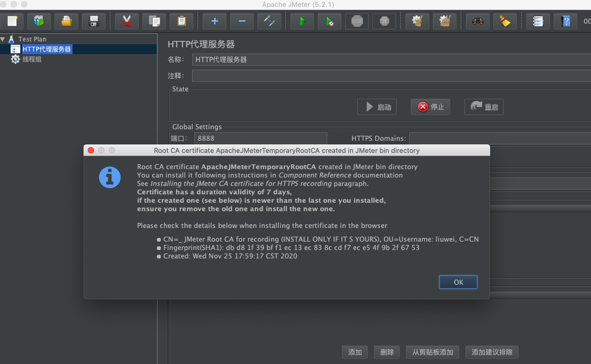Screen dimensions: 591x364
Task: Click the 名称 name input field
Action: click(x=391, y=59)
